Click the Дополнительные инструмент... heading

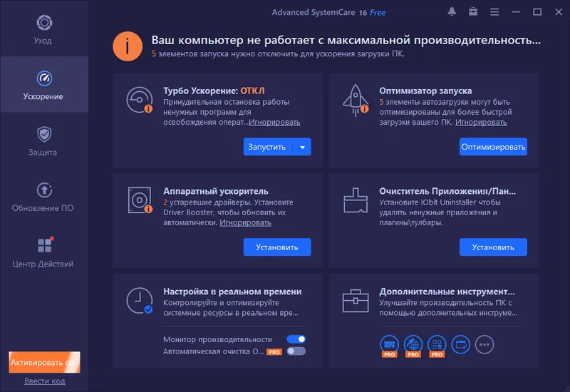pyautogui.click(x=447, y=292)
